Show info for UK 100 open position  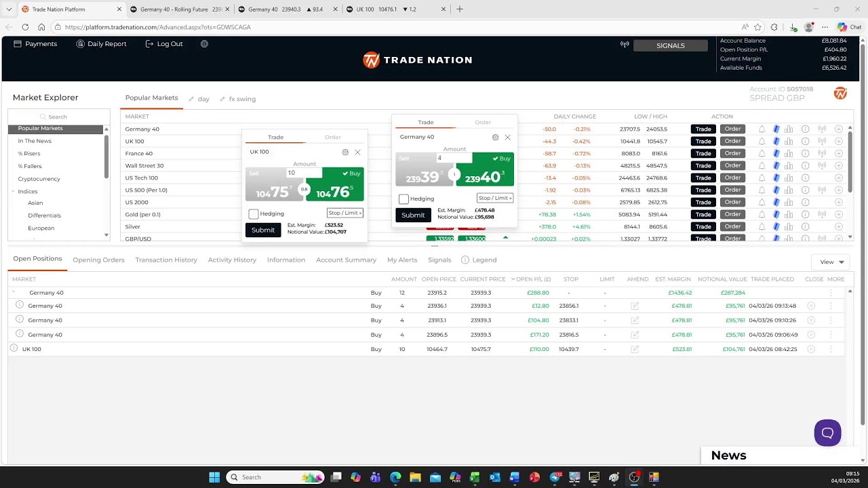14,348
